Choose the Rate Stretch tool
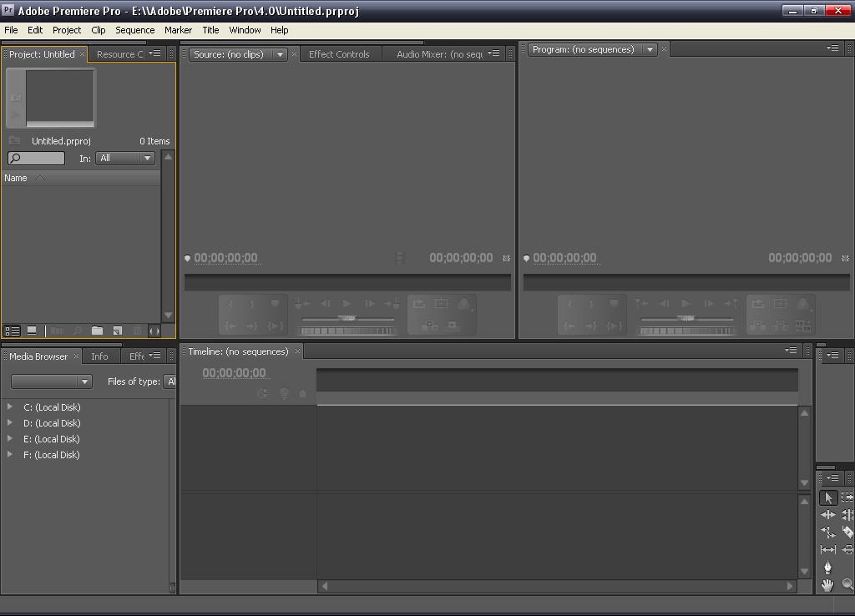855x616 pixels. tap(827, 533)
